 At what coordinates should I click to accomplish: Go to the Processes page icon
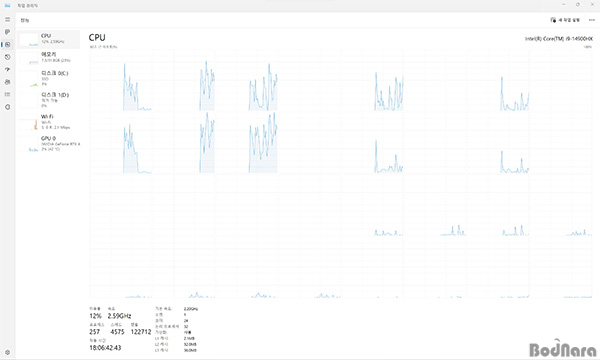(x=7, y=32)
